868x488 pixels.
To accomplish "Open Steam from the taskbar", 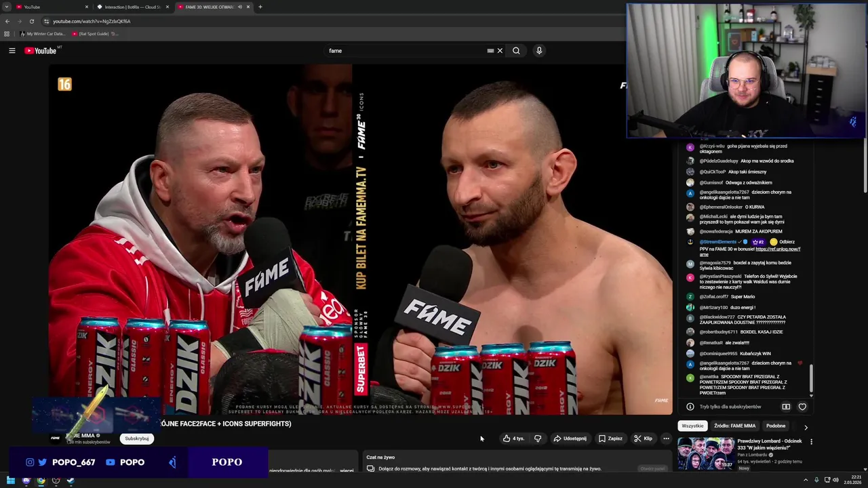I will [70, 481].
